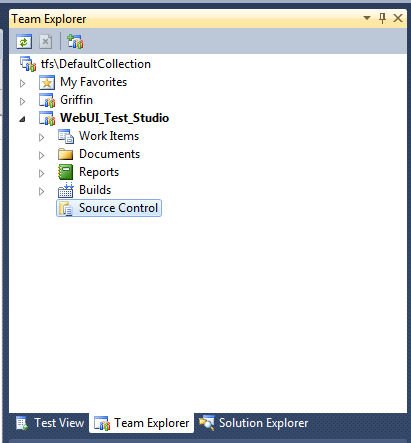Click the tfs\DefaultCollection server icon
This screenshot has height=443, width=411.
pyautogui.click(x=28, y=64)
